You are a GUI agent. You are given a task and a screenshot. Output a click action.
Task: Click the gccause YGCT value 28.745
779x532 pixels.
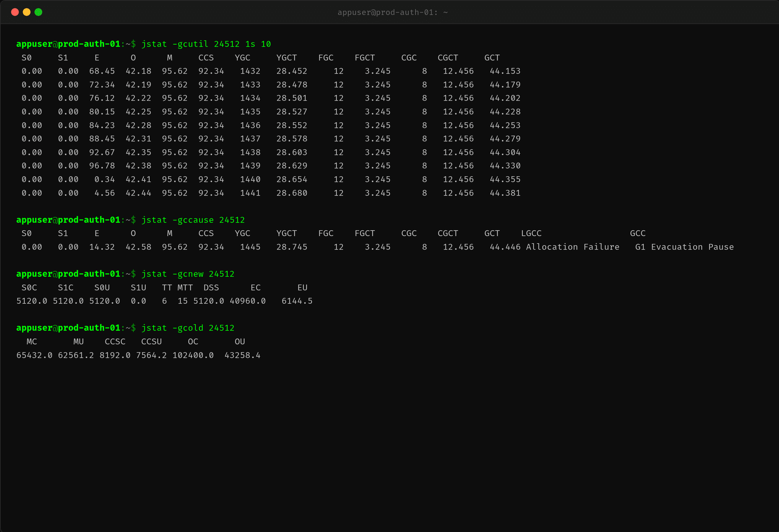pos(292,247)
